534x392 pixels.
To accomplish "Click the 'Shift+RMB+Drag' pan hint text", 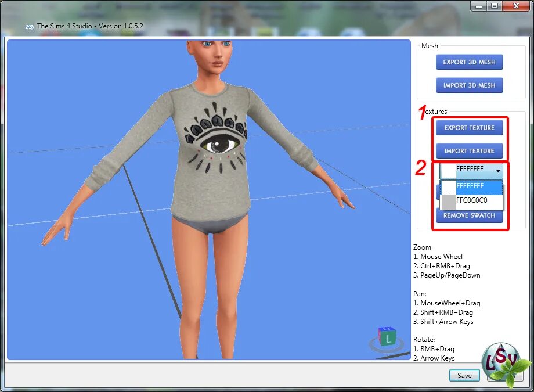I will coord(446,312).
